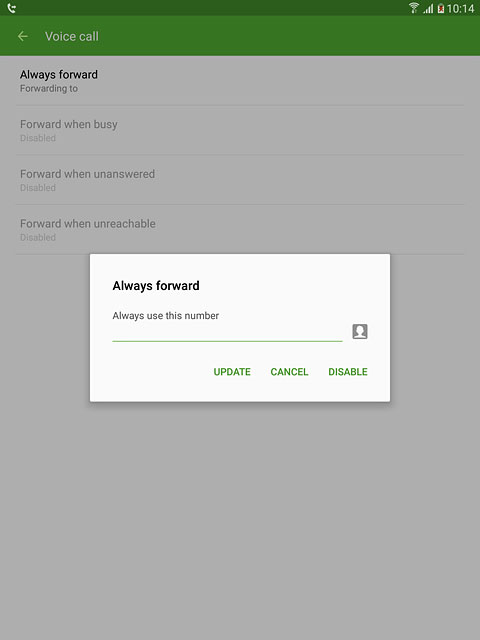This screenshot has height=640, width=480.
Task: Click the 'Forwarding to' status subtitle
Action: point(49,89)
